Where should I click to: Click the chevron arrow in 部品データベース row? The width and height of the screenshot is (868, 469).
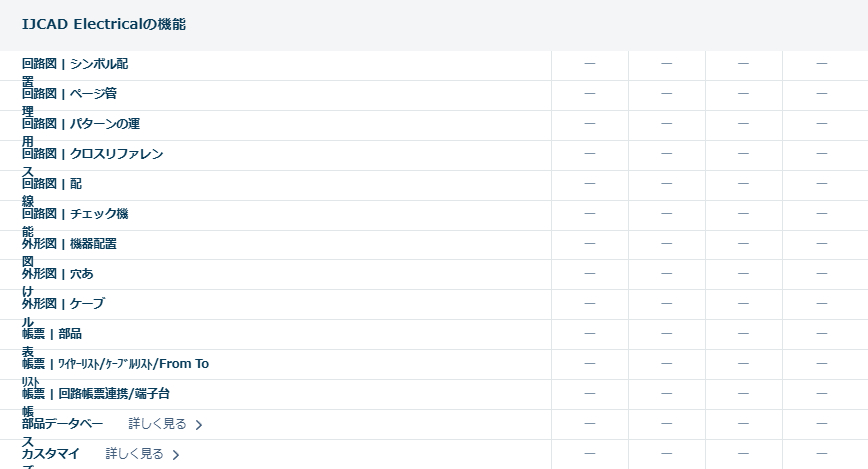[x=199, y=425]
